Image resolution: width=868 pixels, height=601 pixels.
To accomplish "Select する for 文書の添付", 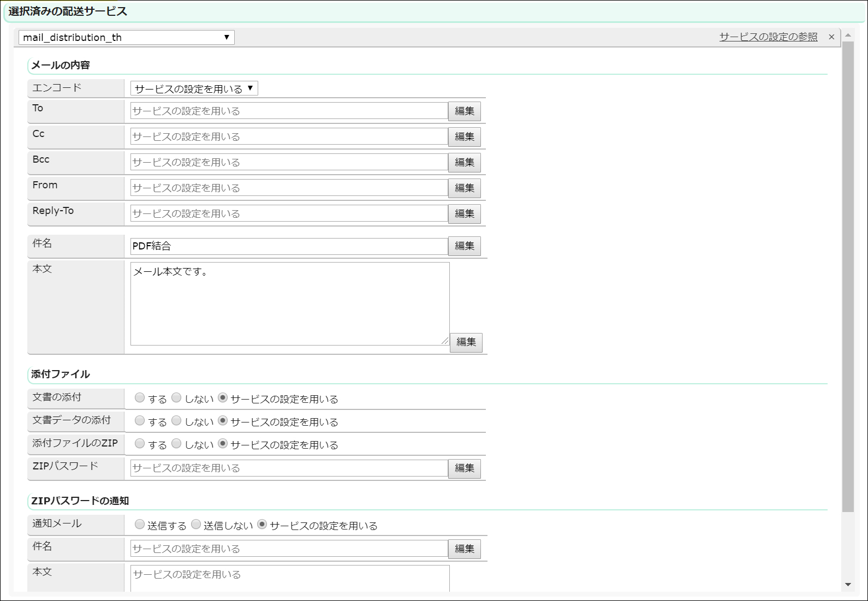I will (140, 398).
